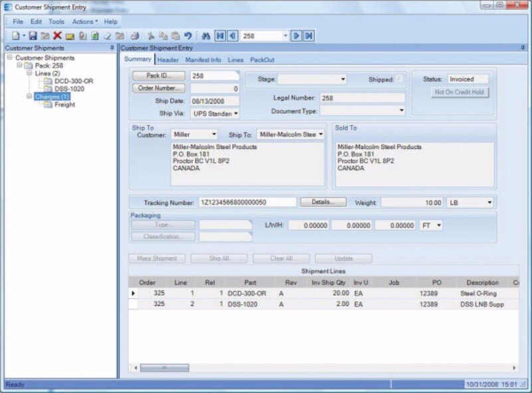Click the tracking Details... button
Viewport: 532px width, 393px height.
[x=323, y=201]
